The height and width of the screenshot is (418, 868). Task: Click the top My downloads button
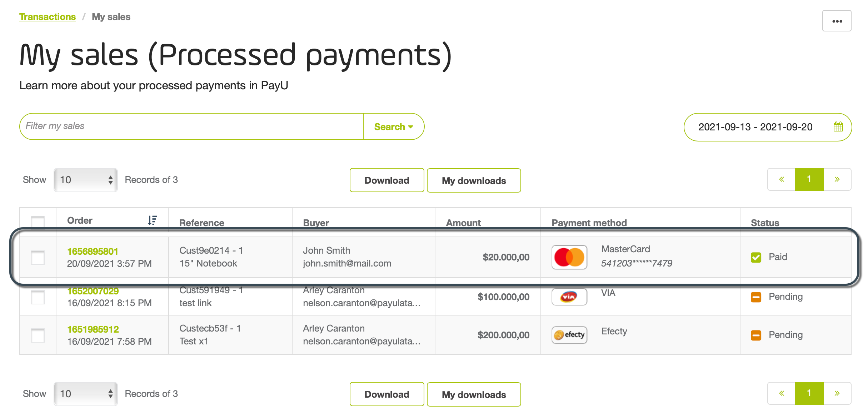tap(474, 180)
